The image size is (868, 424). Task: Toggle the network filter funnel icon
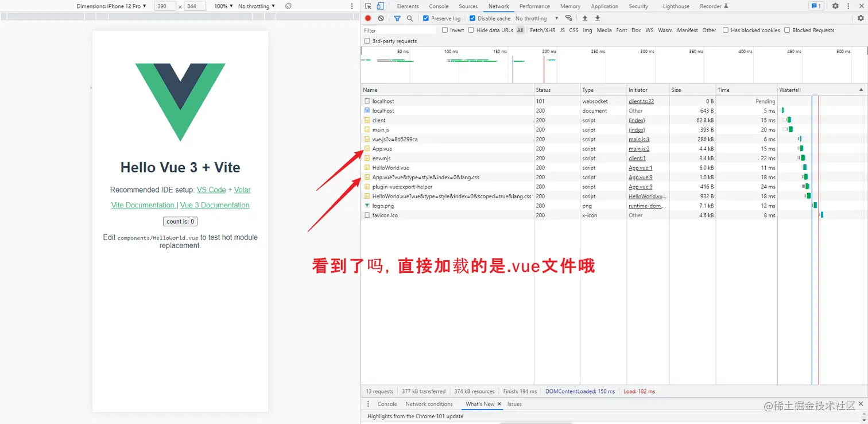pyautogui.click(x=397, y=18)
